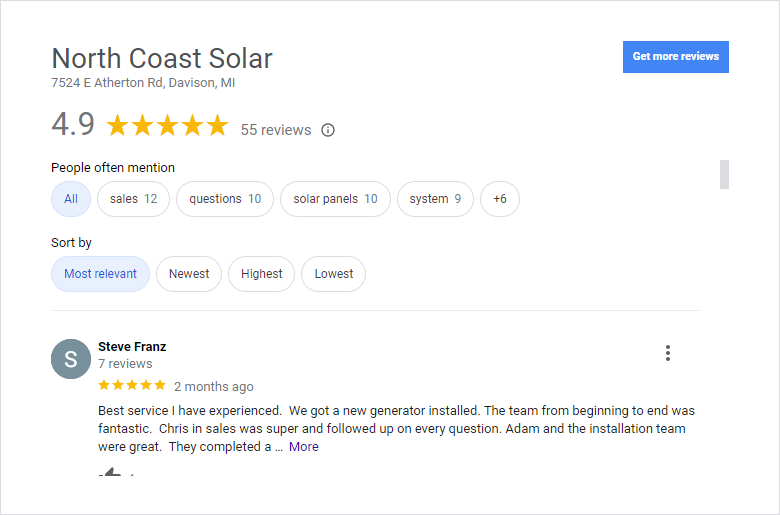Click the info icon beside 55 reviews
Image resolution: width=780 pixels, height=515 pixels.
pos(328,130)
